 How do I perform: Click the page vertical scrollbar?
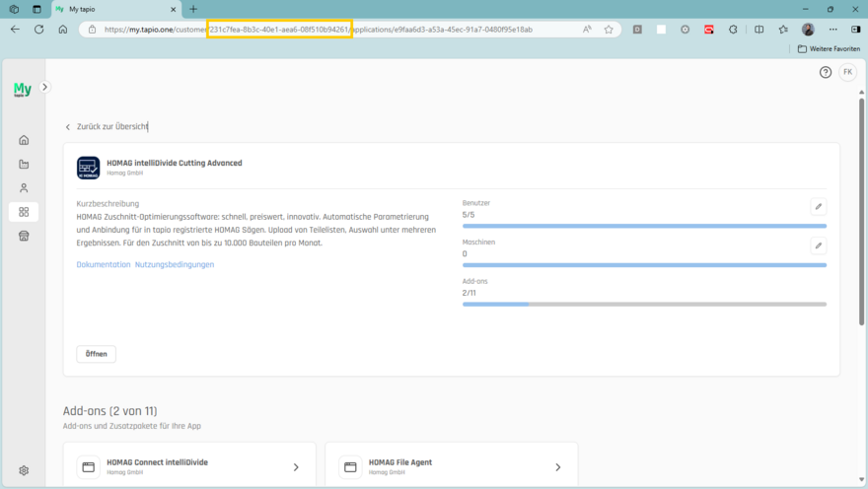tap(861, 212)
